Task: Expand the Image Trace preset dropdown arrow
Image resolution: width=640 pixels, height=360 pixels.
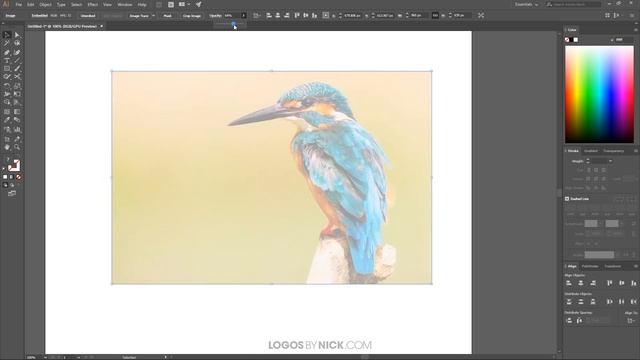Action: coord(153,16)
